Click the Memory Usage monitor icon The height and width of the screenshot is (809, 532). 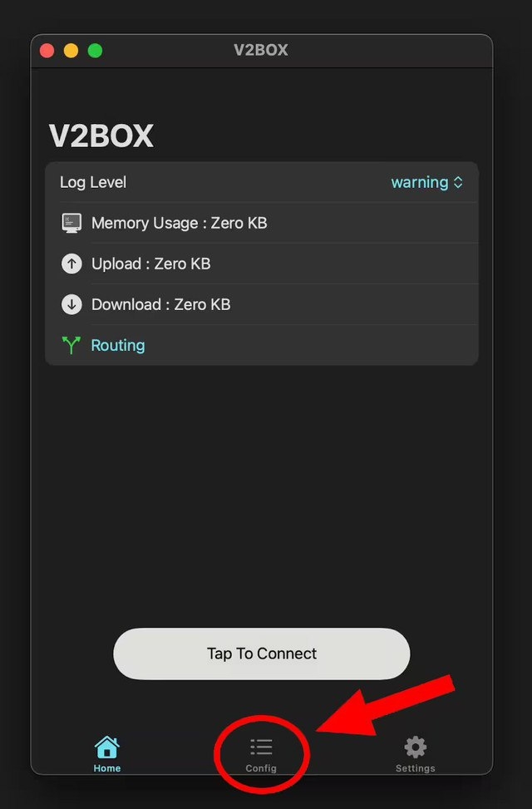click(72, 223)
